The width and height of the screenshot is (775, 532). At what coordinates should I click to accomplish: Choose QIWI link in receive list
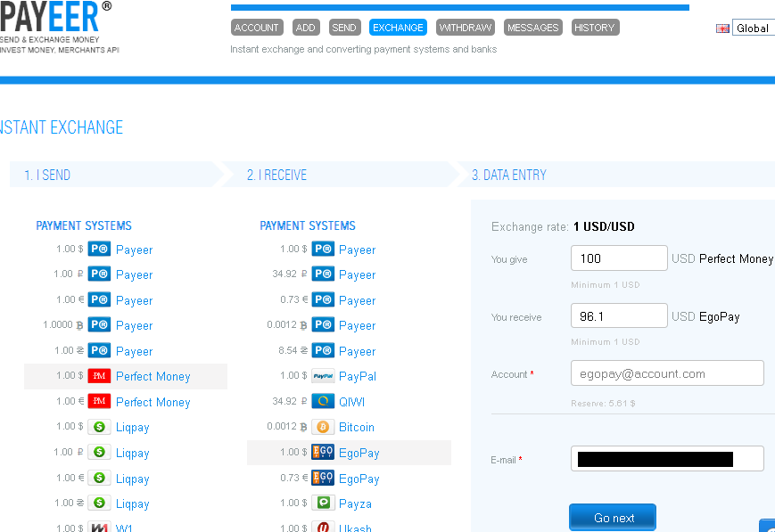[x=351, y=402]
